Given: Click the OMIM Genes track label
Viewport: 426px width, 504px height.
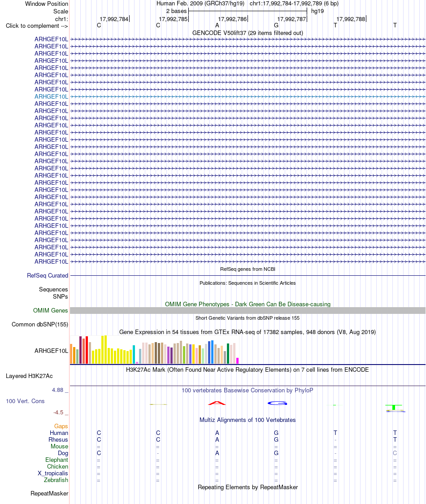Looking at the screenshot, I should coord(51,310).
